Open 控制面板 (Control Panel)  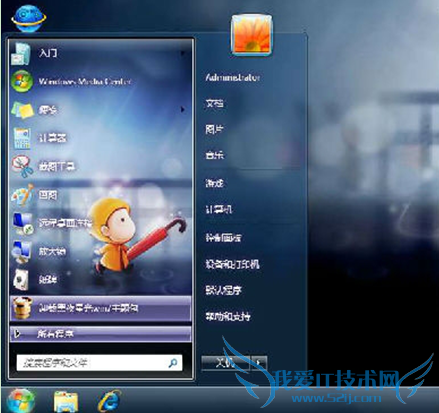pos(223,237)
